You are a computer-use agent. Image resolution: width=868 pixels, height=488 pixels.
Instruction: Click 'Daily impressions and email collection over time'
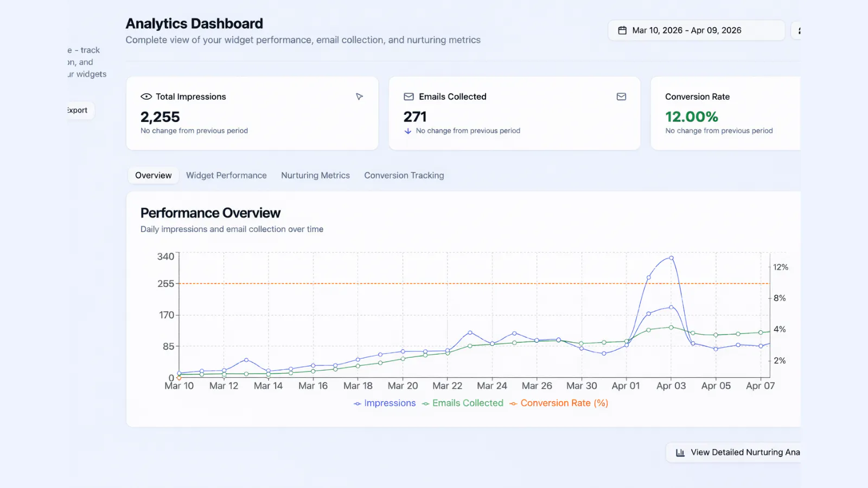pos(232,229)
